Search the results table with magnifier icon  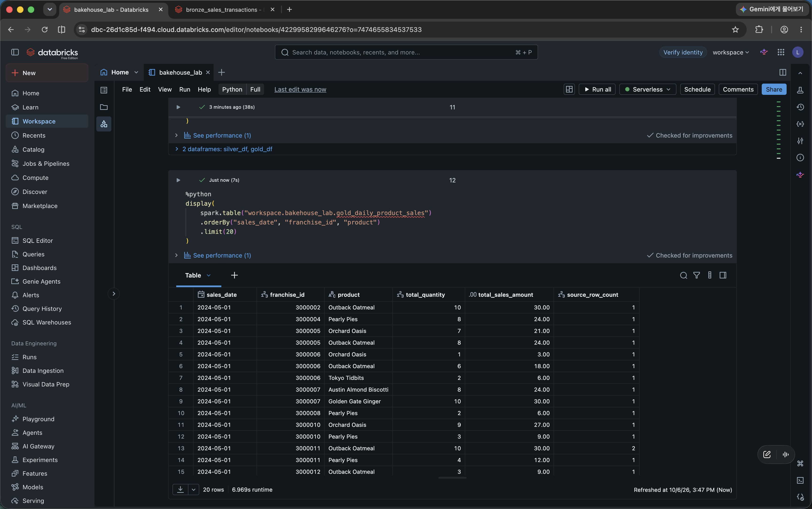coord(683,275)
